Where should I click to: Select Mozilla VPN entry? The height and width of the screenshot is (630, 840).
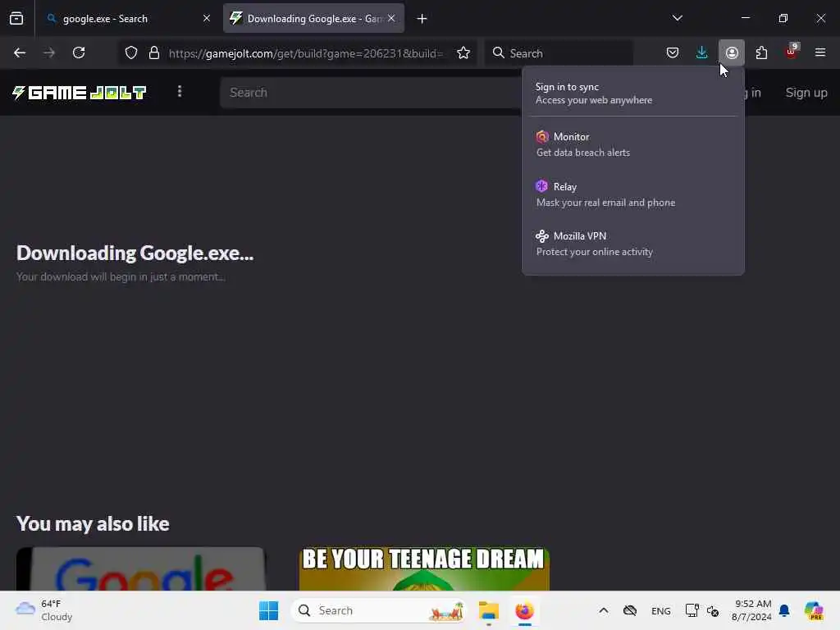pos(633,244)
